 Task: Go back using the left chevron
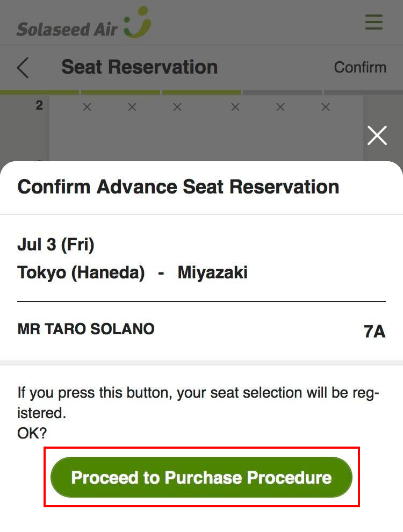[x=23, y=68]
